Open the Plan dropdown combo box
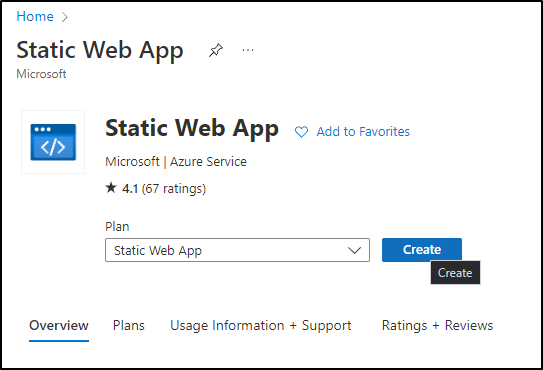 tap(237, 250)
